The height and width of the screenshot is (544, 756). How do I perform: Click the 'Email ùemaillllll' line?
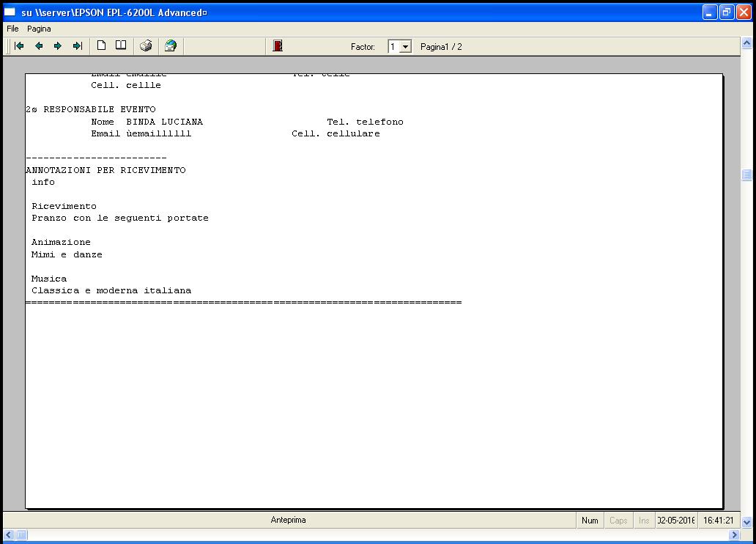tap(141, 133)
